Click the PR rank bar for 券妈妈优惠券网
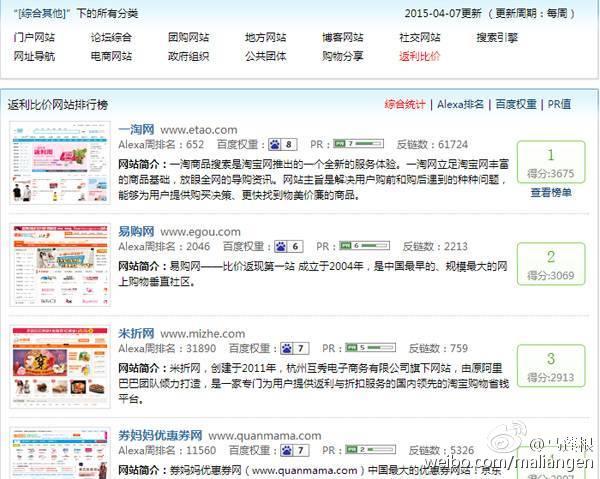Image resolution: width=600 pixels, height=479 pixels. pyautogui.click(x=370, y=450)
